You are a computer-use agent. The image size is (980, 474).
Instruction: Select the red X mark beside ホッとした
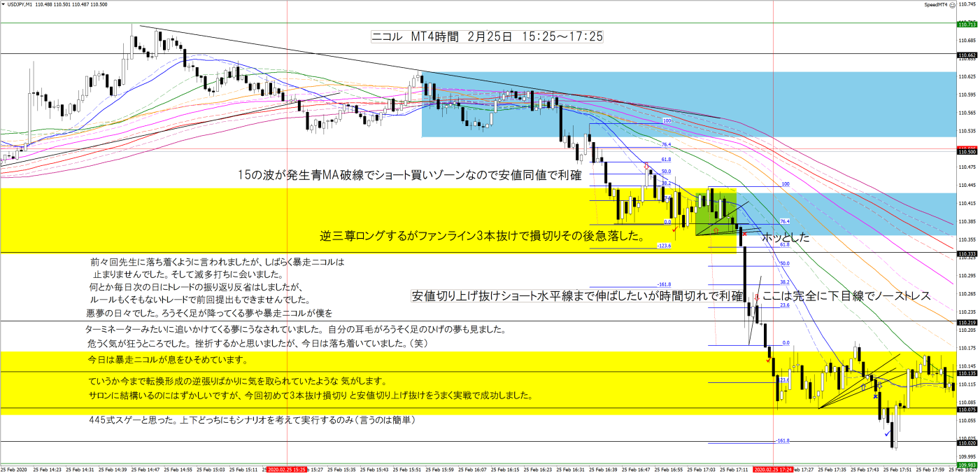pos(744,233)
